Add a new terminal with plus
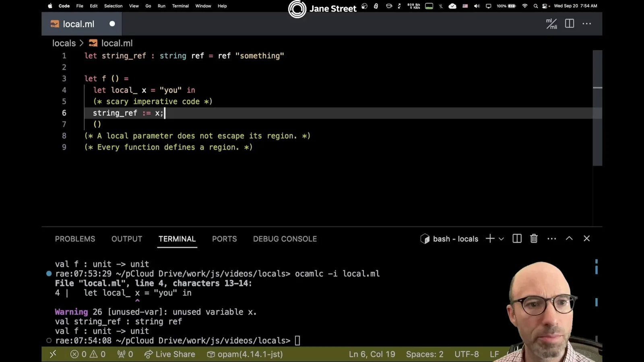Screen dimensions: 644x362 point(490,239)
